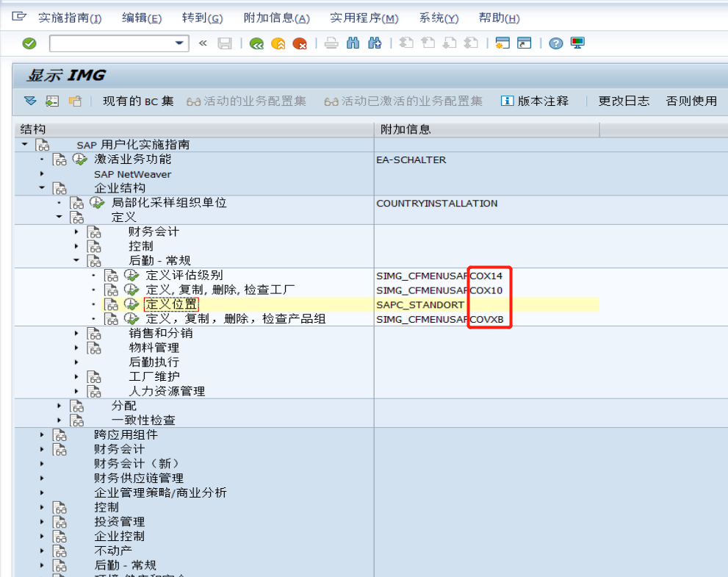Image resolution: width=728 pixels, height=577 pixels.
Task: Expand the 跨应用组件 node
Action: click(x=42, y=435)
